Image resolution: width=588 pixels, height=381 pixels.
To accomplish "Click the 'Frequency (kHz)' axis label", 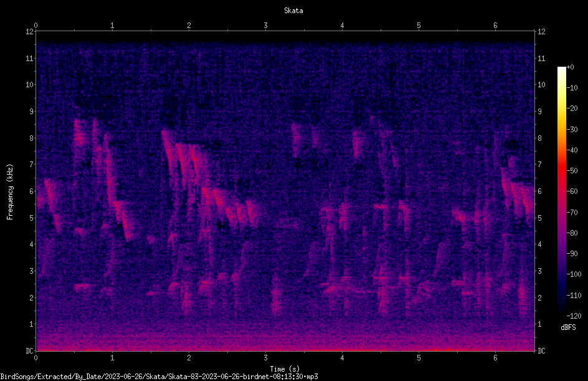I will coord(10,191).
